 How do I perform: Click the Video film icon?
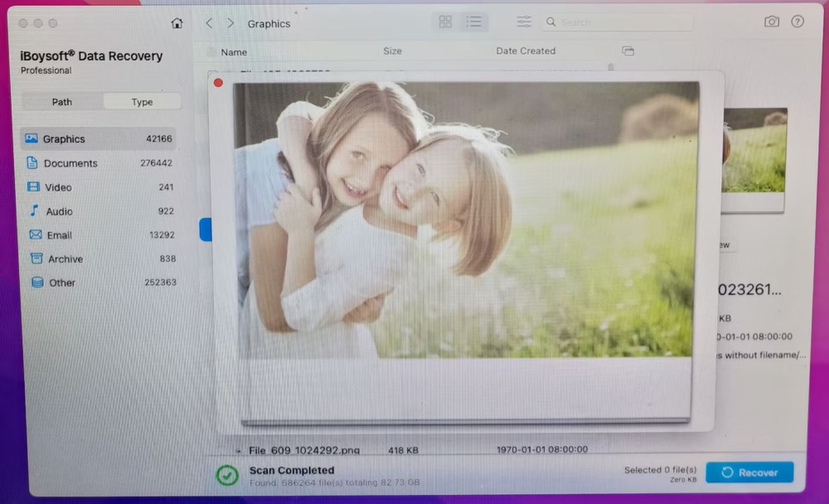[x=33, y=187]
